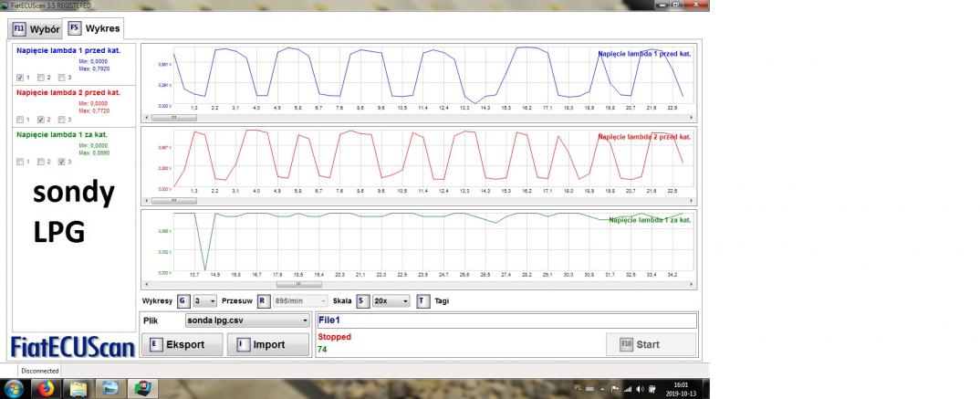Uncheck graph 2 for lambda 2 przed kat.

pos(40,120)
